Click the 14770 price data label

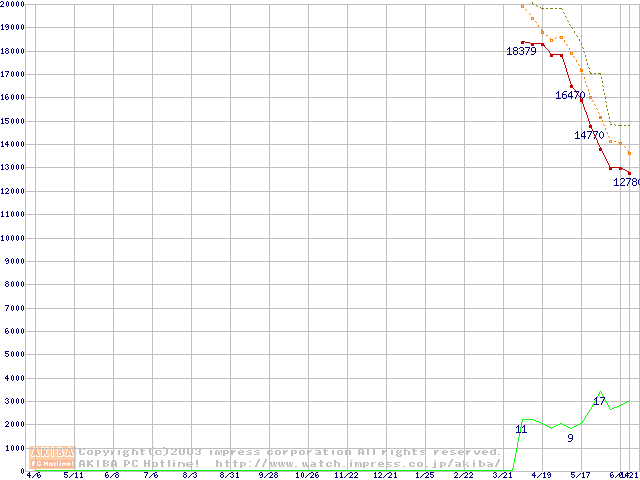[x=589, y=135]
